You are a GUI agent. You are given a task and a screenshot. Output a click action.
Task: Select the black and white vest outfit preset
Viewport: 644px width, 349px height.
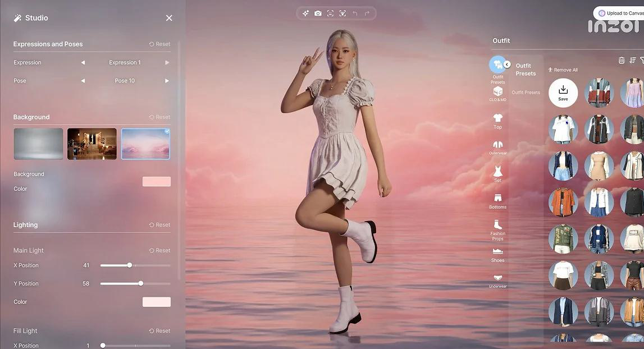(x=599, y=130)
